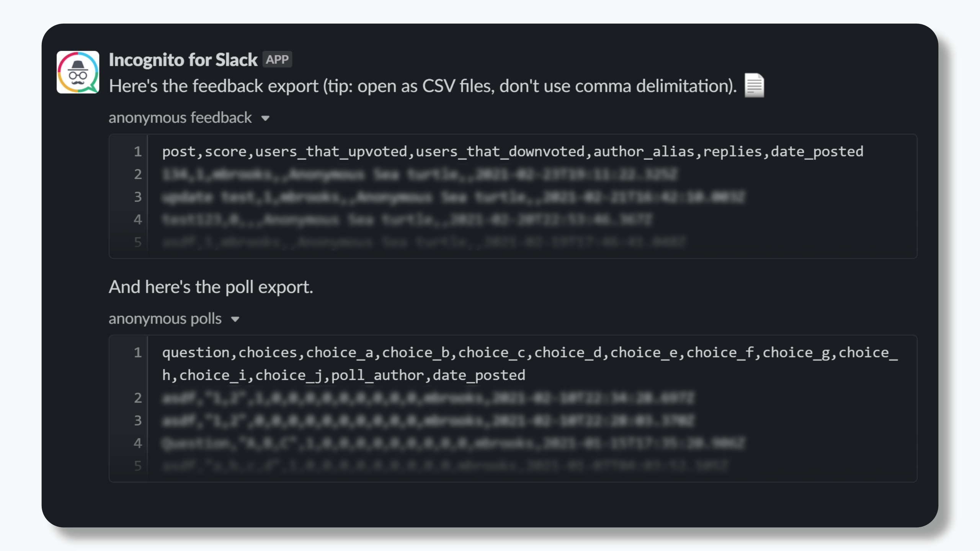The height and width of the screenshot is (551, 980).
Task: Click the Incognito for Slack avatar icon
Action: pyautogui.click(x=78, y=72)
